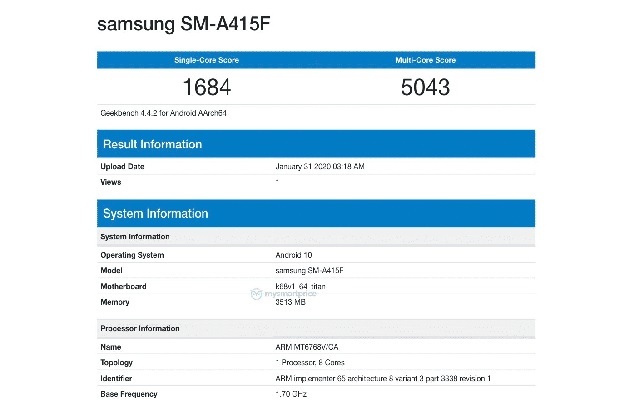
Task: Click the ARM implementer 65 architecture identifier value
Action: (x=383, y=379)
